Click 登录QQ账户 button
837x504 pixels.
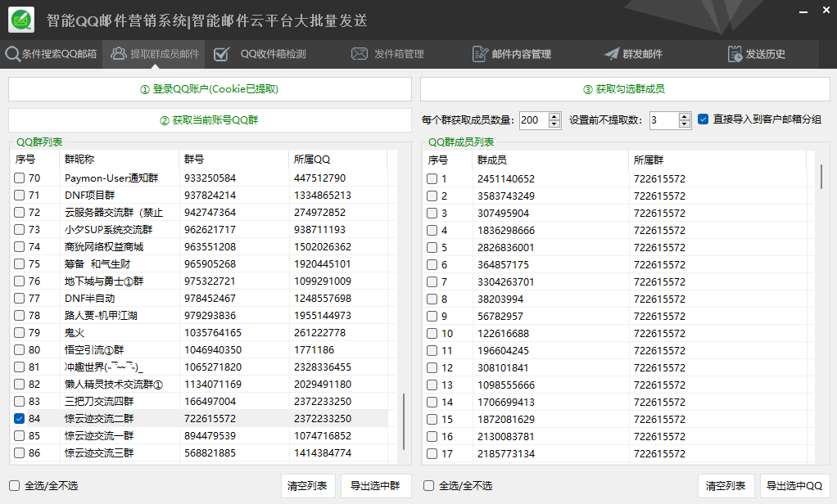click(210, 89)
